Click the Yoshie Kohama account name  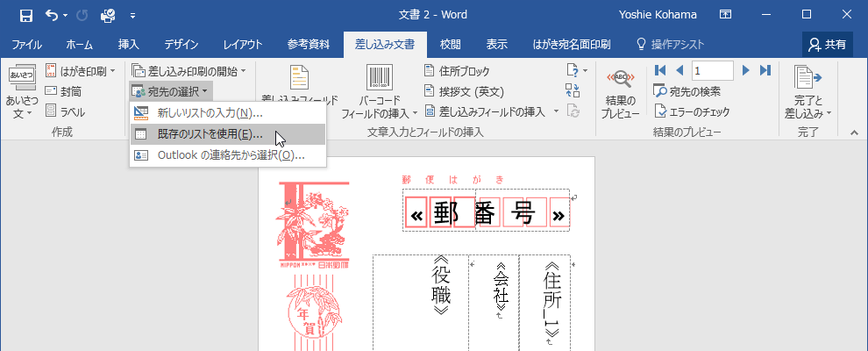[x=658, y=15]
